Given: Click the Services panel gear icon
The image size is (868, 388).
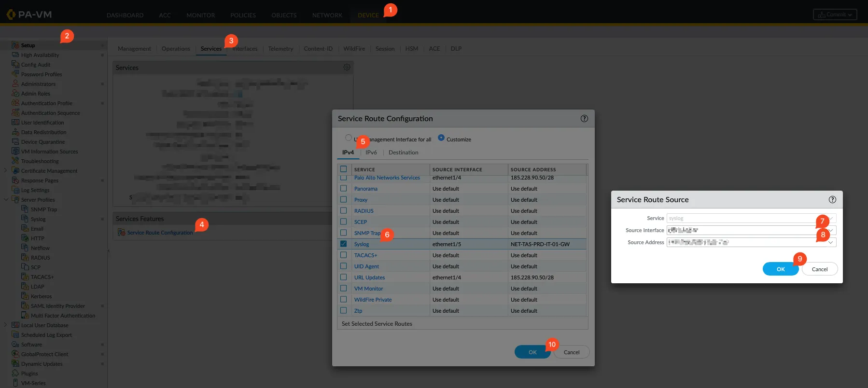Looking at the screenshot, I should point(347,68).
